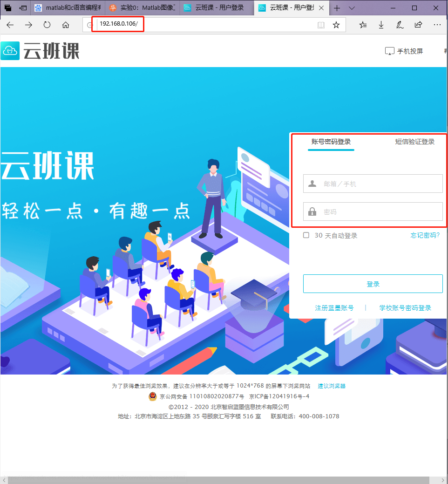Open the favorites hub list icon
448x484 pixels.
363,25
